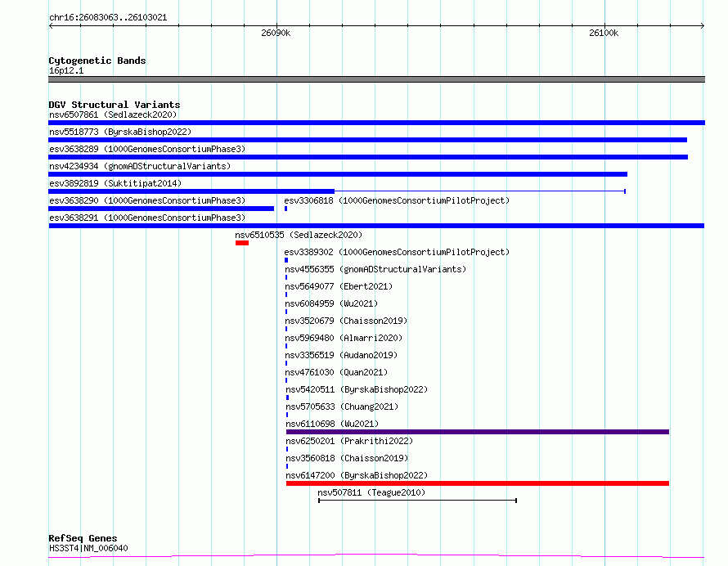728x566 pixels.
Task: Click the chr16:26083063..26103021 coordinate label
Action: [108, 17]
